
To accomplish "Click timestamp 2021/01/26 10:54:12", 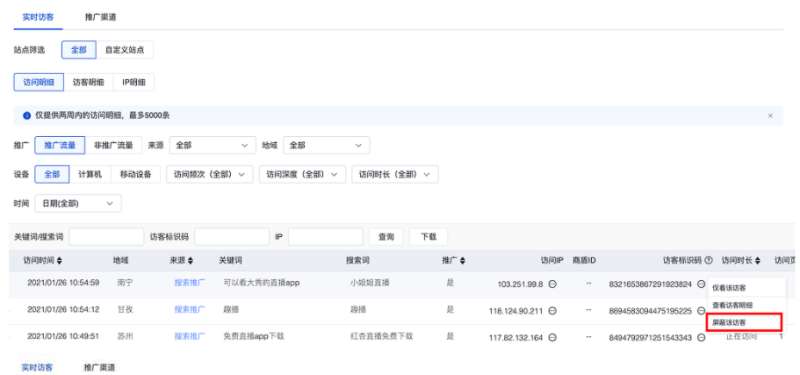I will 63,309.
